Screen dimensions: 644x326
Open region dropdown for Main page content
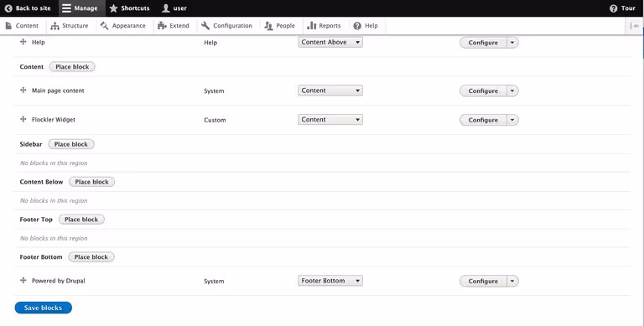coord(330,91)
